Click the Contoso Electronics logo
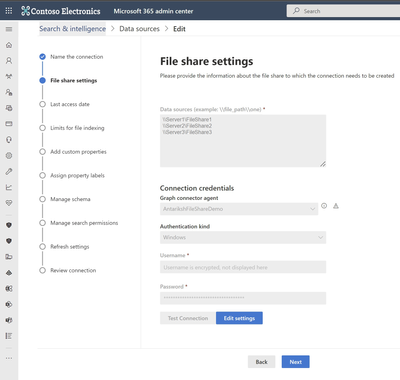The width and height of the screenshot is (400, 380). tap(61, 11)
